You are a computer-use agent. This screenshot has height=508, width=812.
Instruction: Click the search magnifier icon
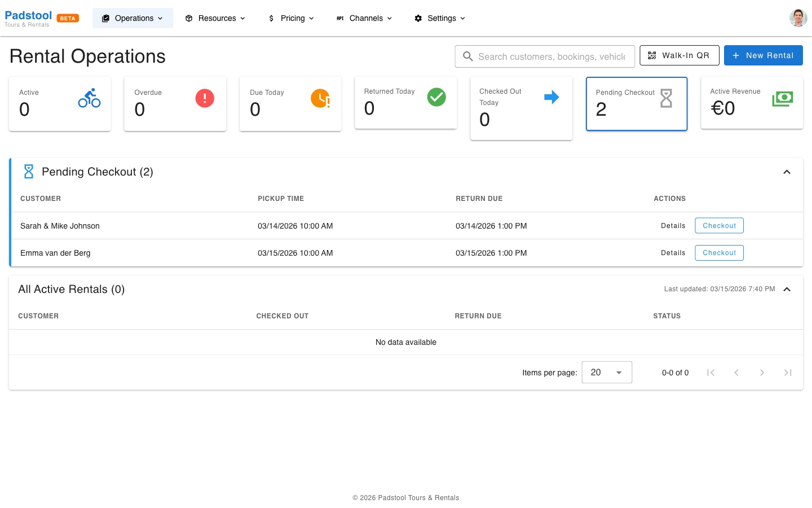tap(468, 56)
